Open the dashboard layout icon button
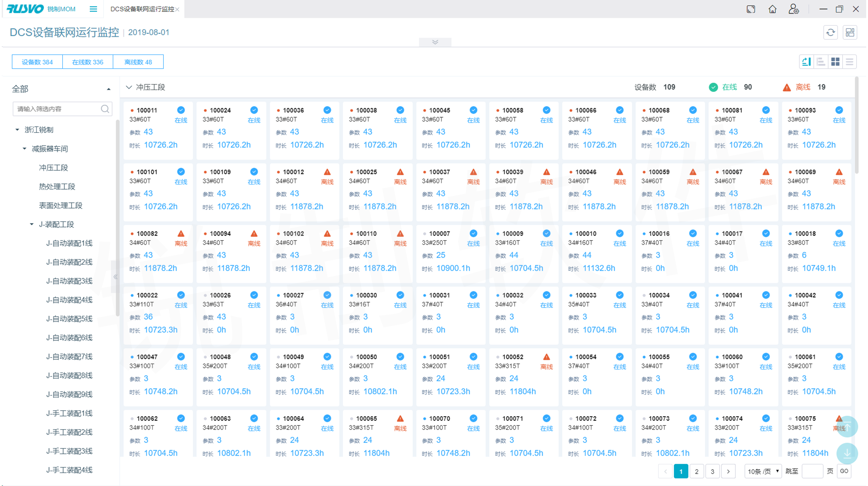Screen dimensions: 868x486 click(x=849, y=32)
